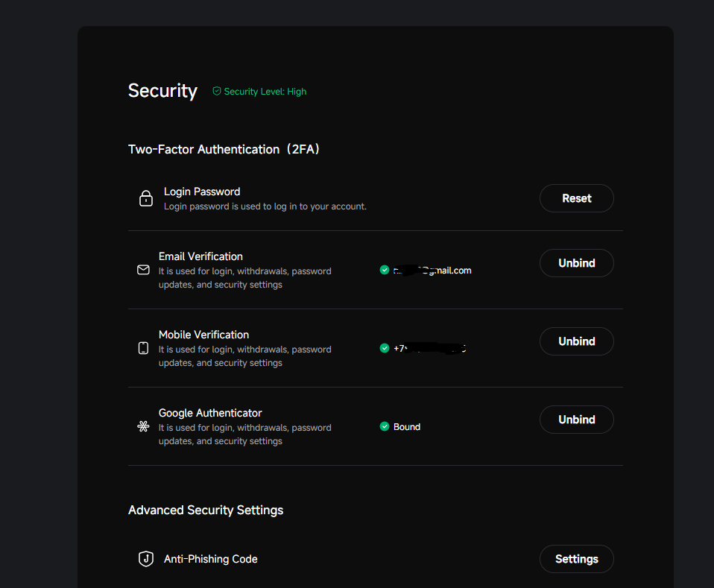Screen dimensions: 714x588
Task: Click the 'Login Password' title
Action: pyautogui.click(x=202, y=192)
